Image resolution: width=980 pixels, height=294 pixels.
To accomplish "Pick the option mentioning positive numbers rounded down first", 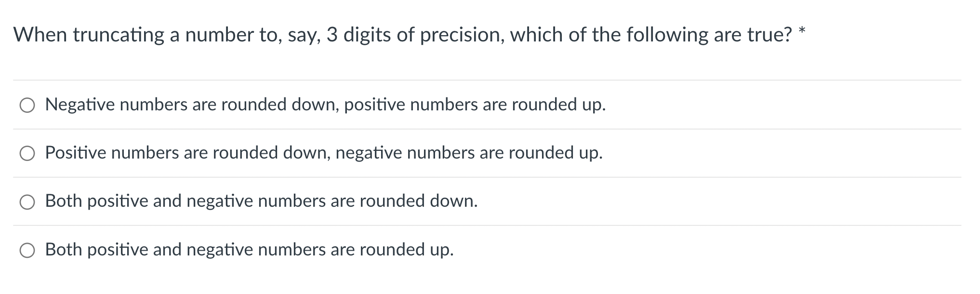I will (324, 153).
